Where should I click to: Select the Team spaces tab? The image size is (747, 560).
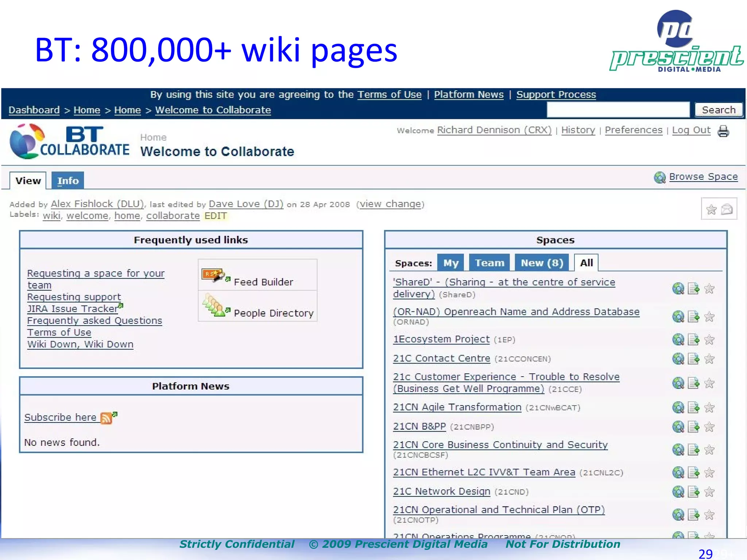[x=489, y=262]
